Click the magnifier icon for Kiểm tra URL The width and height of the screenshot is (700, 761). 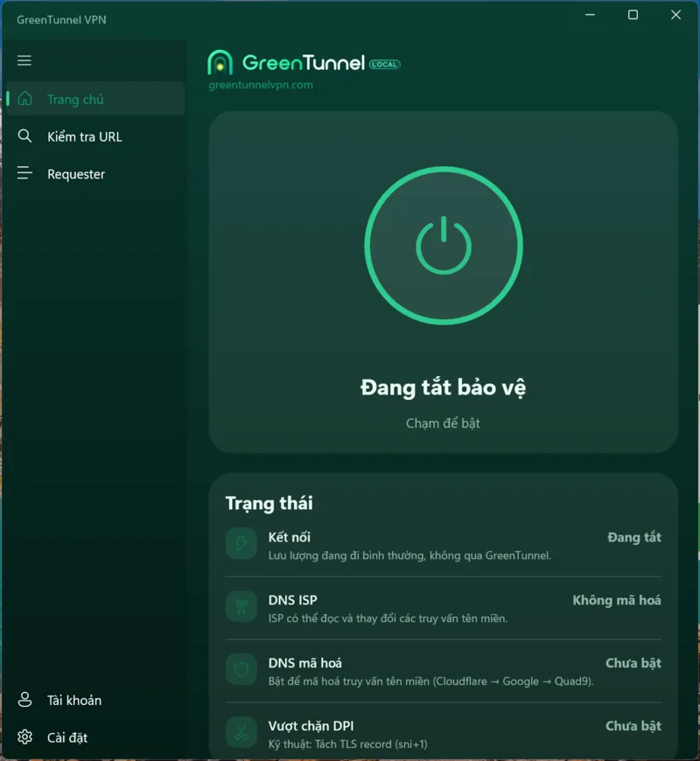pos(24,136)
